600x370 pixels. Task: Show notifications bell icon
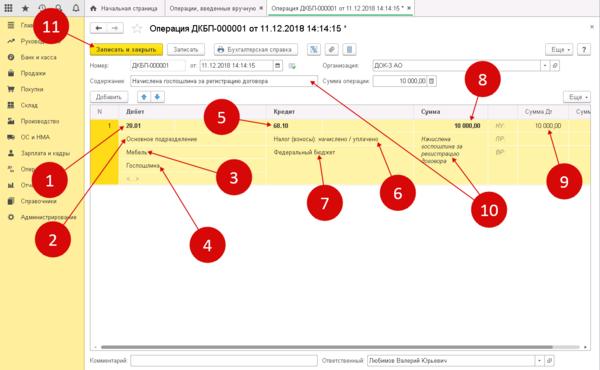76,8
